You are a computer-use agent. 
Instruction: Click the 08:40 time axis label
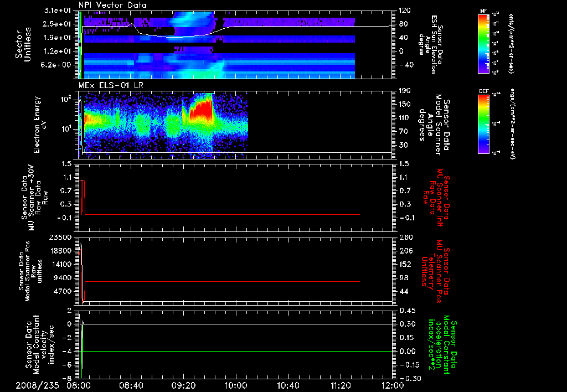[x=131, y=385]
